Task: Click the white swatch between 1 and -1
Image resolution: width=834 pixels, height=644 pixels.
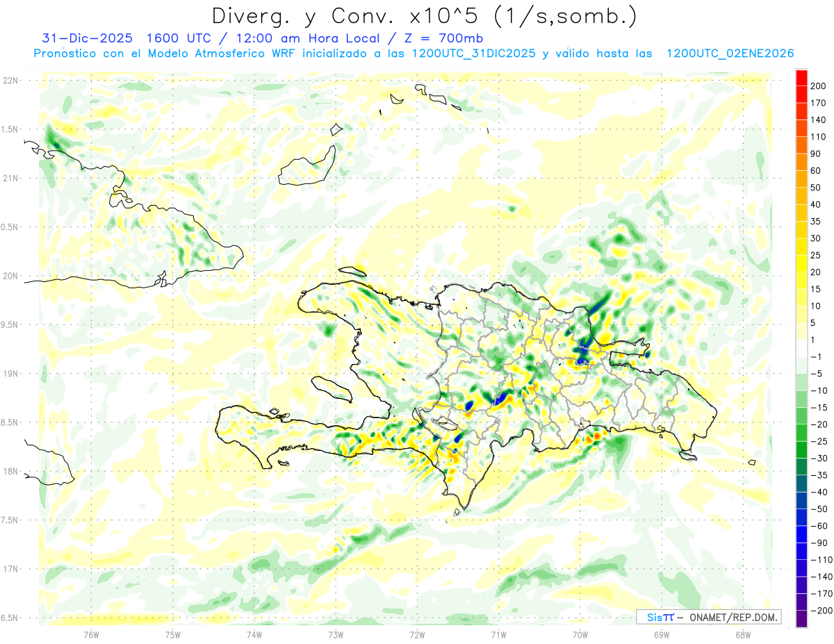Action: click(x=801, y=348)
